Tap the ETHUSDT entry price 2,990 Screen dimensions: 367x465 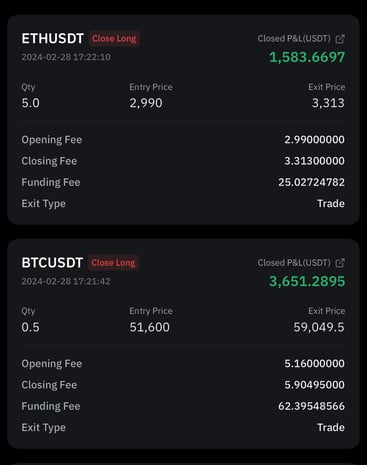click(x=146, y=103)
